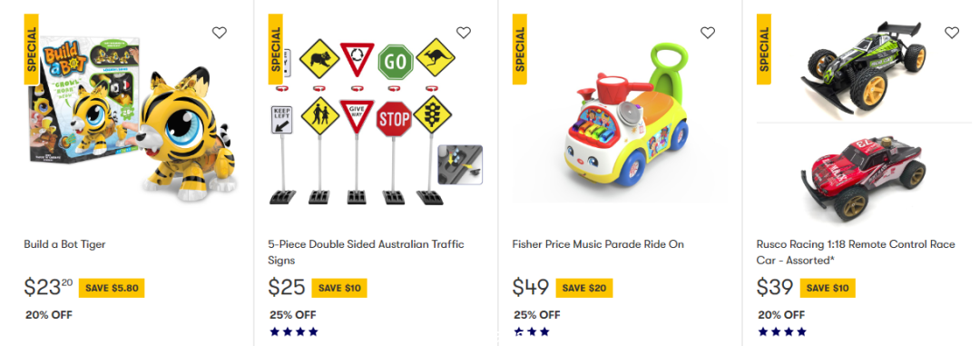
Task: Open the Build a Bot Tiger title link
Action: 65,244
